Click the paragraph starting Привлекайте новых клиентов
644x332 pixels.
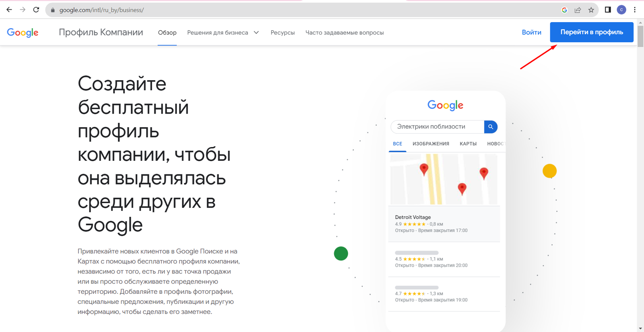point(159,281)
